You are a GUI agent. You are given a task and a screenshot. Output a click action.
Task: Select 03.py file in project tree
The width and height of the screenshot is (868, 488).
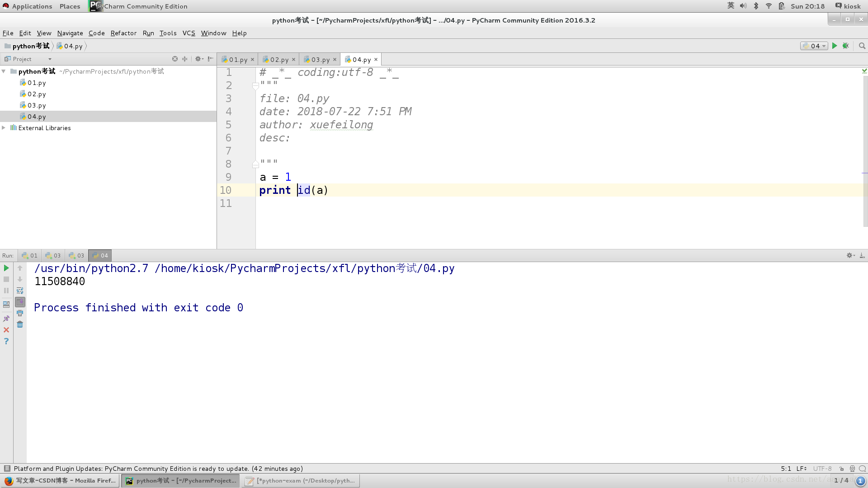(x=37, y=105)
